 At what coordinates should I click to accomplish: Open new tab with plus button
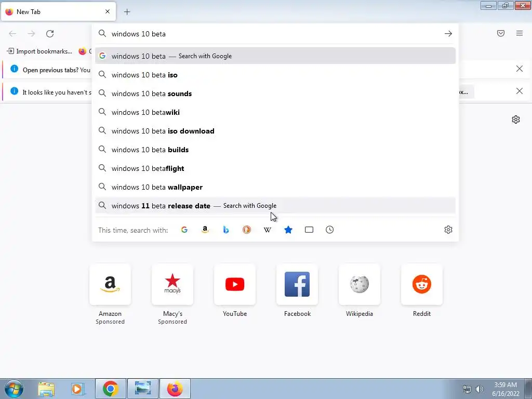tap(127, 12)
